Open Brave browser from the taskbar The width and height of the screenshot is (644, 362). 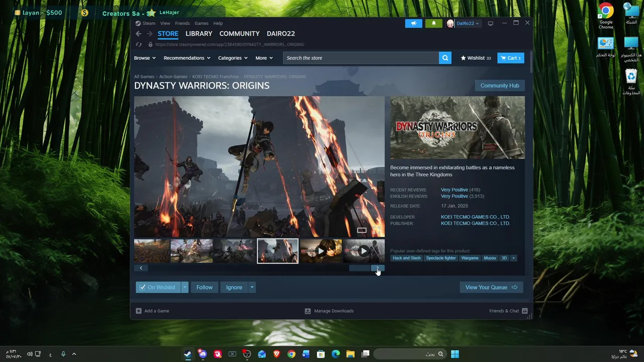pyautogui.click(x=276, y=354)
